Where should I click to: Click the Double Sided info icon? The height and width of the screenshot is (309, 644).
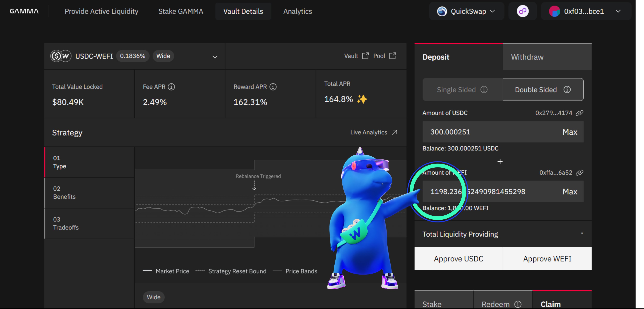pyautogui.click(x=567, y=89)
